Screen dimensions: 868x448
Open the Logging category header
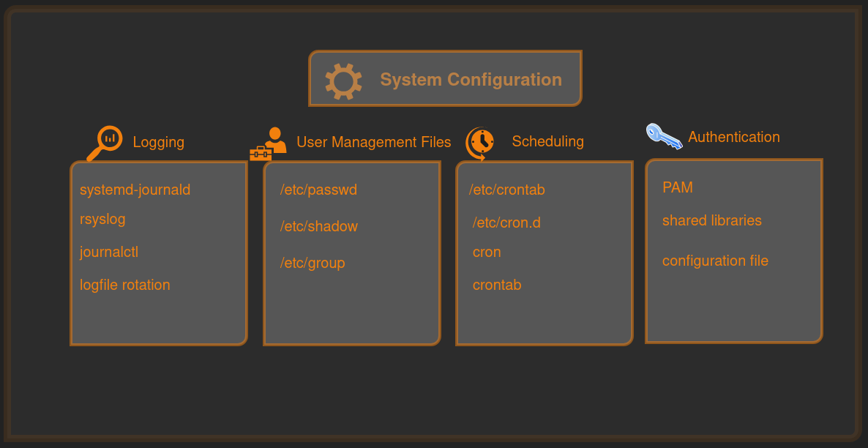[x=159, y=142]
